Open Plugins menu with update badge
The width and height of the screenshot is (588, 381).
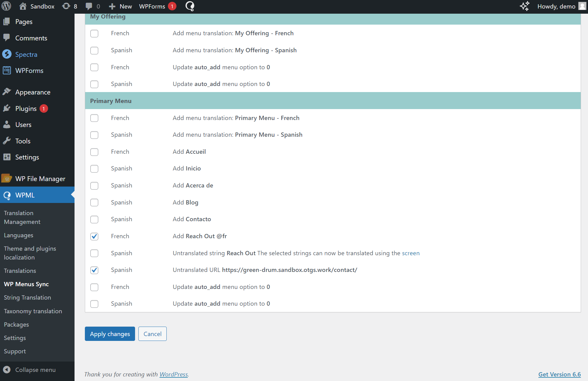26,108
